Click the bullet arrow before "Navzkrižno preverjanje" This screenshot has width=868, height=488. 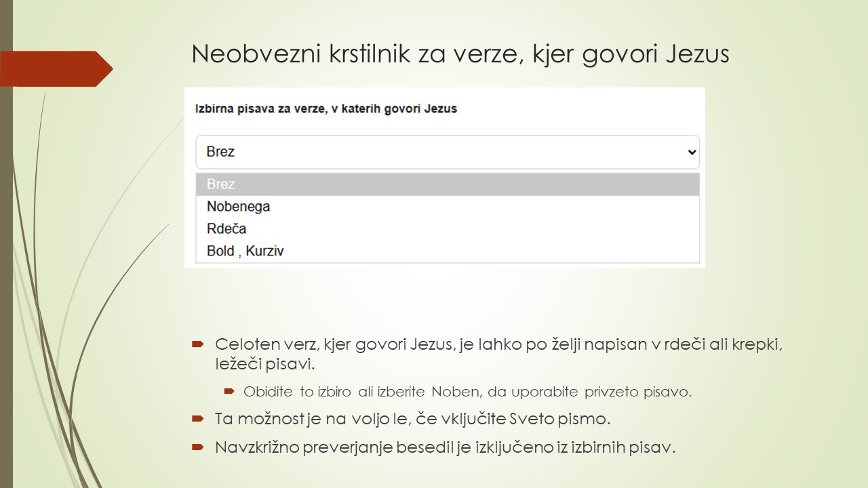pyautogui.click(x=197, y=447)
